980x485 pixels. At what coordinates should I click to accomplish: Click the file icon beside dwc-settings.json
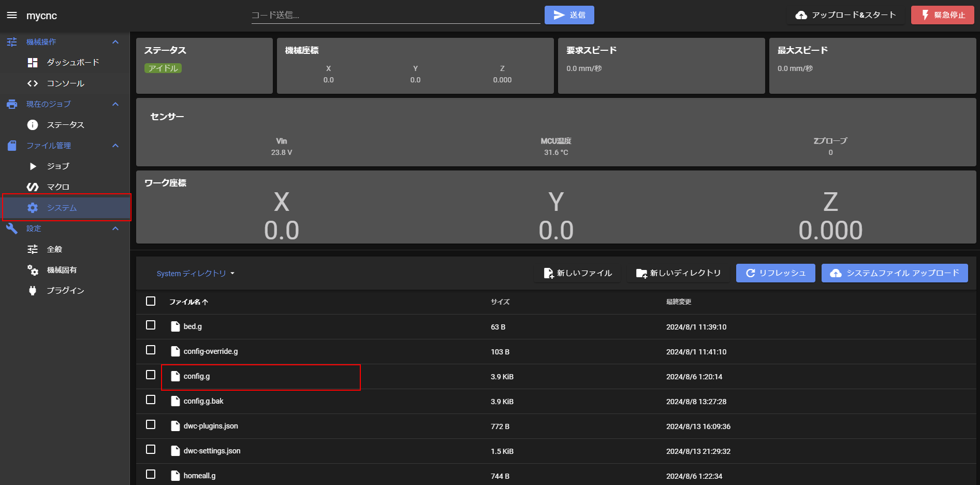click(175, 451)
